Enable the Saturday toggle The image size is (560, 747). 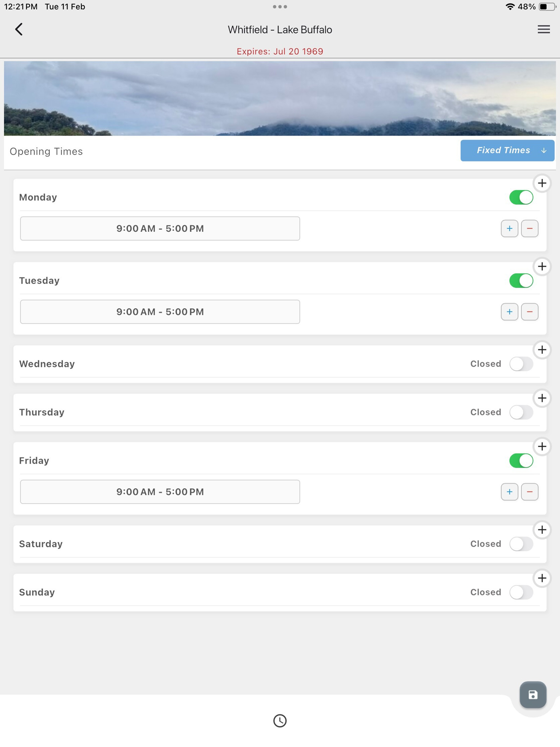coord(521,544)
